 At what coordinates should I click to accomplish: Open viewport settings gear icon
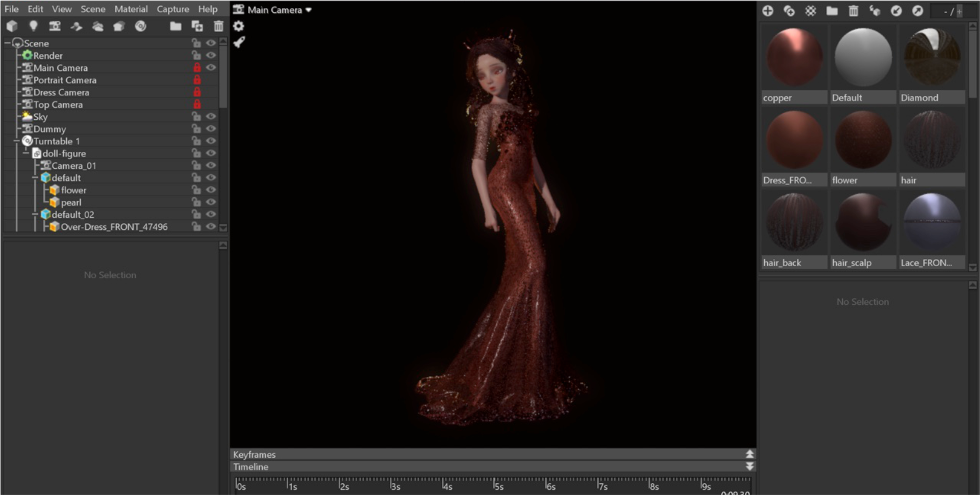point(238,26)
